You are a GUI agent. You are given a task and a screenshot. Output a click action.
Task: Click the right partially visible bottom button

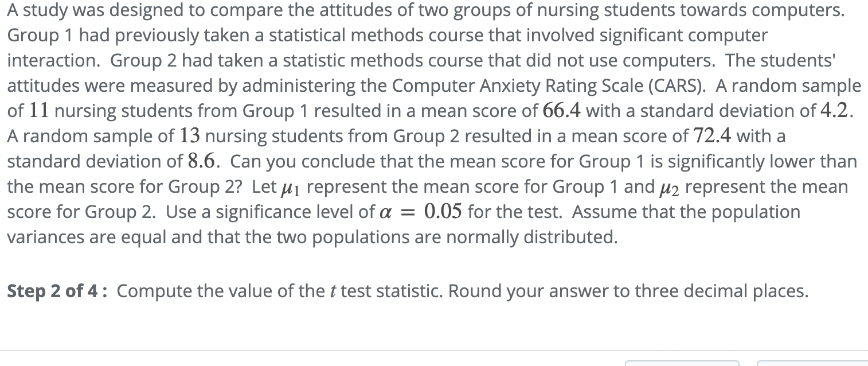(812, 363)
